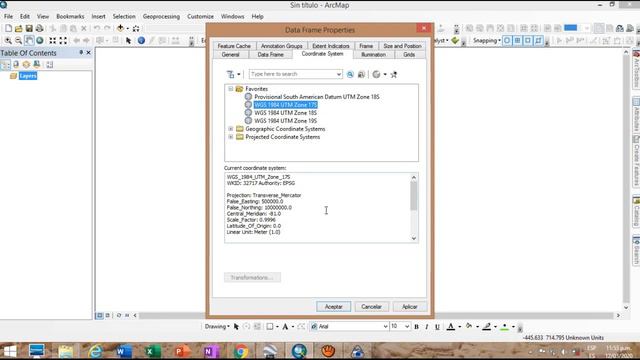Pin the Table Of Contents panel
This screenshot has width=640, height=360.
pos(81,53)
